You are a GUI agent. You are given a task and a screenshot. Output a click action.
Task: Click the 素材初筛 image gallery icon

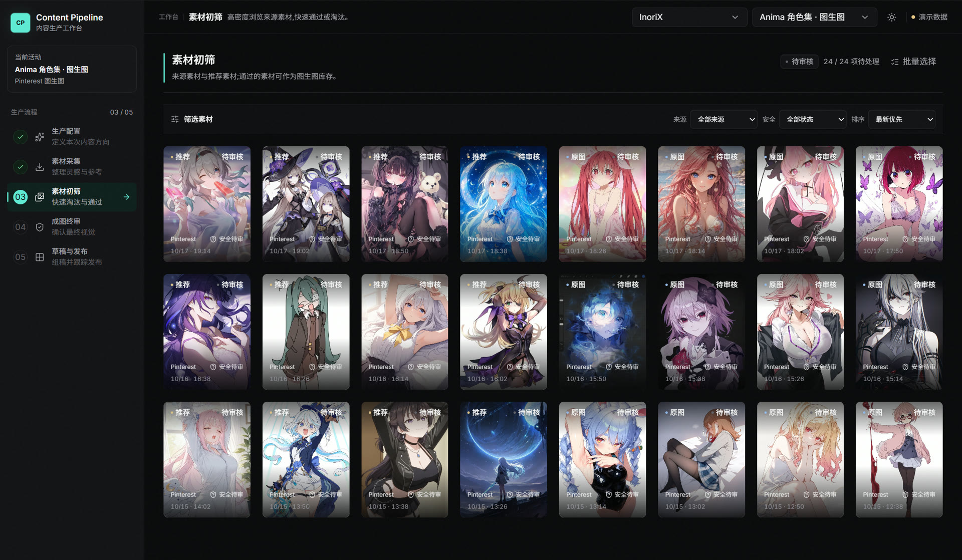tap(40, 197)
